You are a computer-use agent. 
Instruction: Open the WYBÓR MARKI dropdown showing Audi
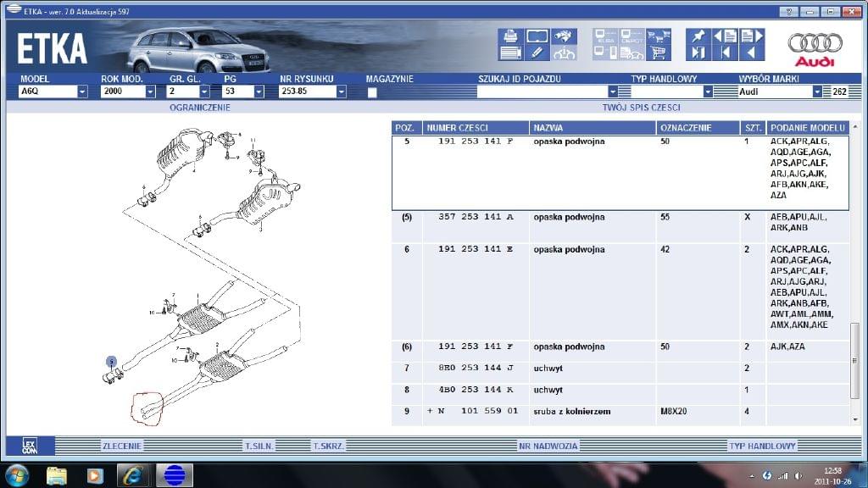pyautogui.click(x=817, y=91)
